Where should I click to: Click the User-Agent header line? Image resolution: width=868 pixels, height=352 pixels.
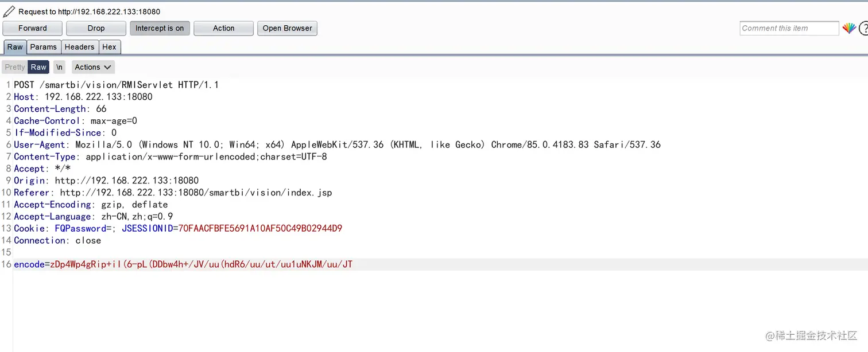(338, 144)
